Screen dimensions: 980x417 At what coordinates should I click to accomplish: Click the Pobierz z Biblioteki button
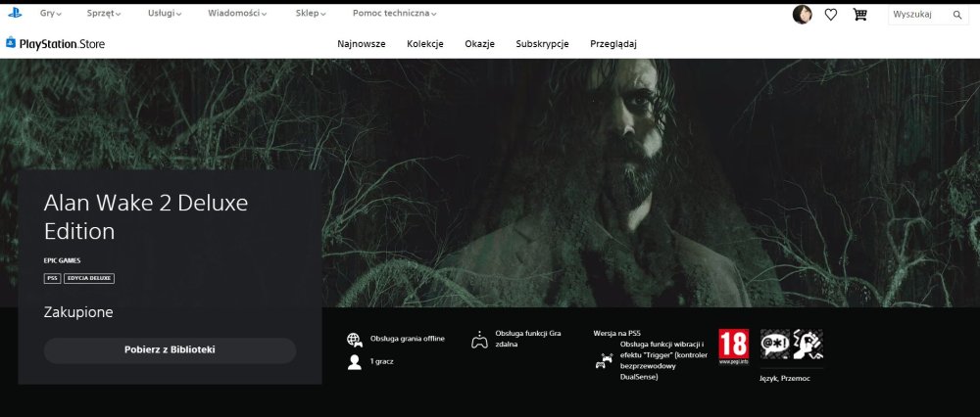point(170,350)
